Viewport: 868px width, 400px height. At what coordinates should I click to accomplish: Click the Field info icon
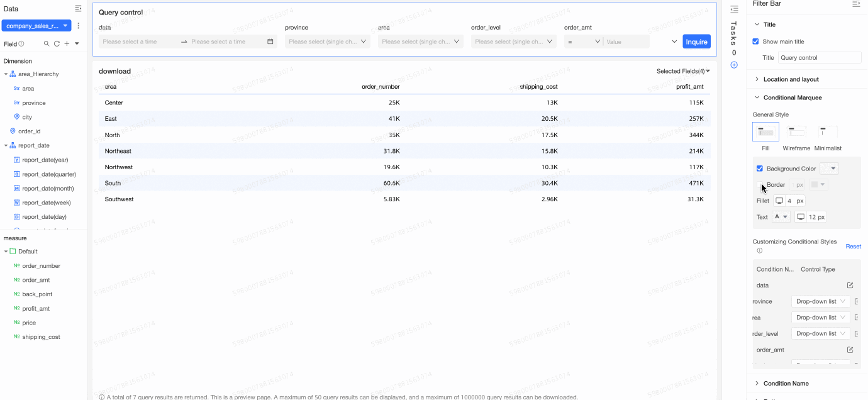click(x=21, y=44)
